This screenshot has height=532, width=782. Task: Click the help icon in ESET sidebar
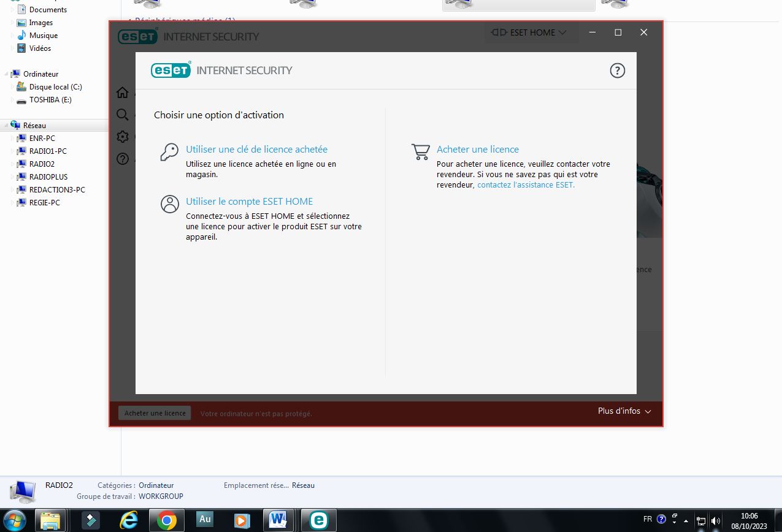(x=123, y=159)
